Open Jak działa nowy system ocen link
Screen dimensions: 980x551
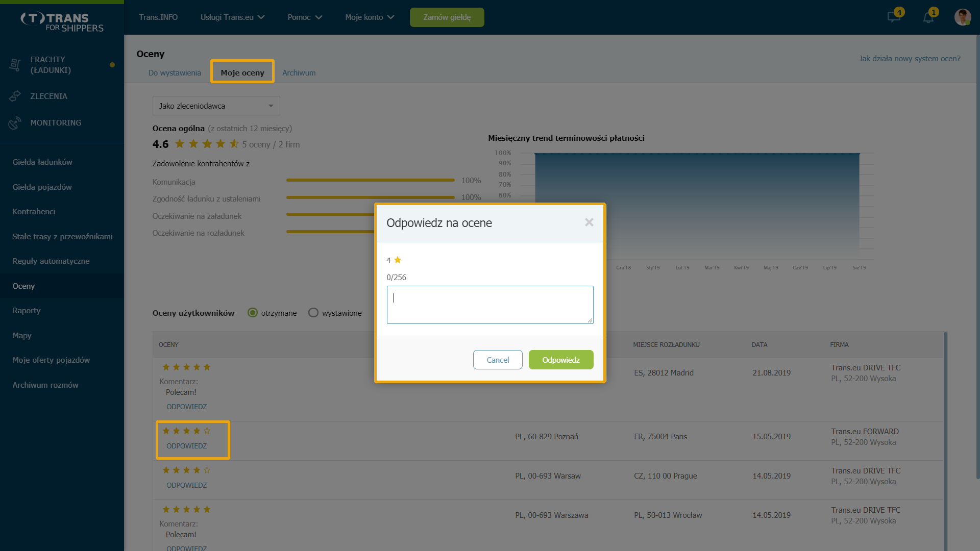[910, 59]
